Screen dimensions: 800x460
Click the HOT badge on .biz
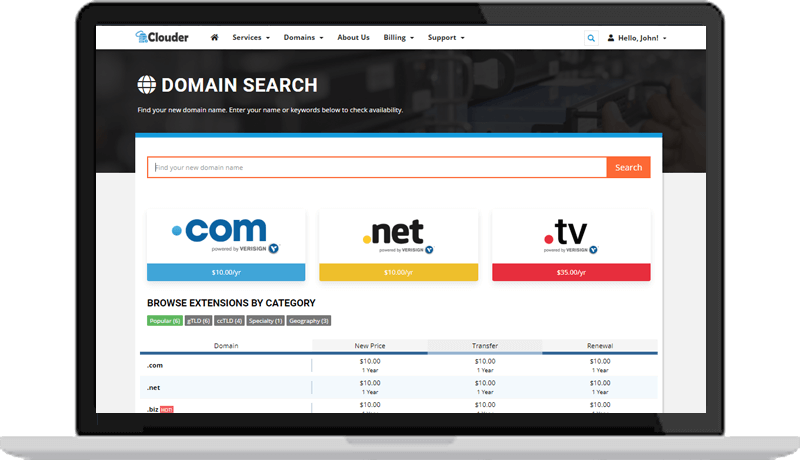coord(167,410)
